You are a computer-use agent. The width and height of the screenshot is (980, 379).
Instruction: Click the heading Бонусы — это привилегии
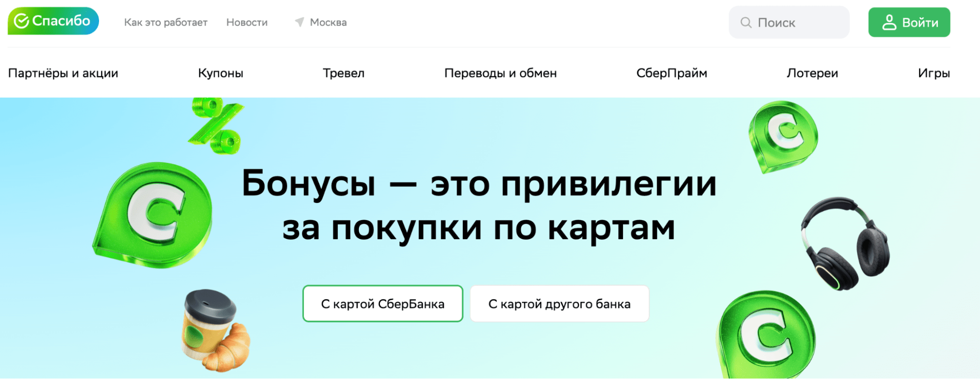click(x=479, y=183)
